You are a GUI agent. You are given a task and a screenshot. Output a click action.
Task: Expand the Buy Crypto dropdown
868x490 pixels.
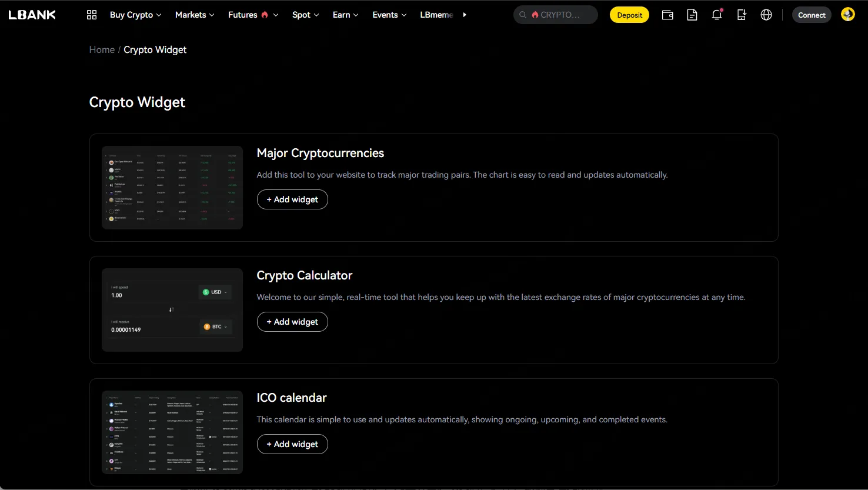[135, 15]
